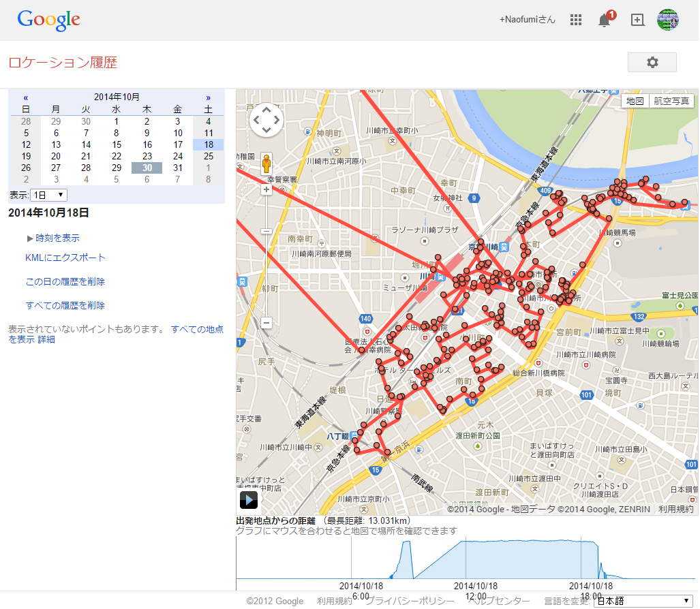The image size is (700, 609).
Task: Open the Google apps grid icon
Action: (575, 20)
